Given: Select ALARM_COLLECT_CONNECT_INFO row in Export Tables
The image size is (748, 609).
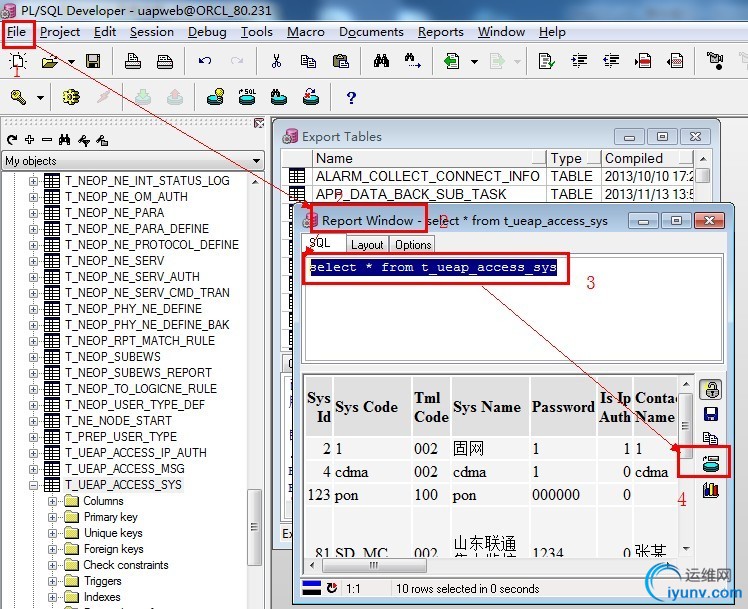Looking at the screenshot, I should click(427, 176).
